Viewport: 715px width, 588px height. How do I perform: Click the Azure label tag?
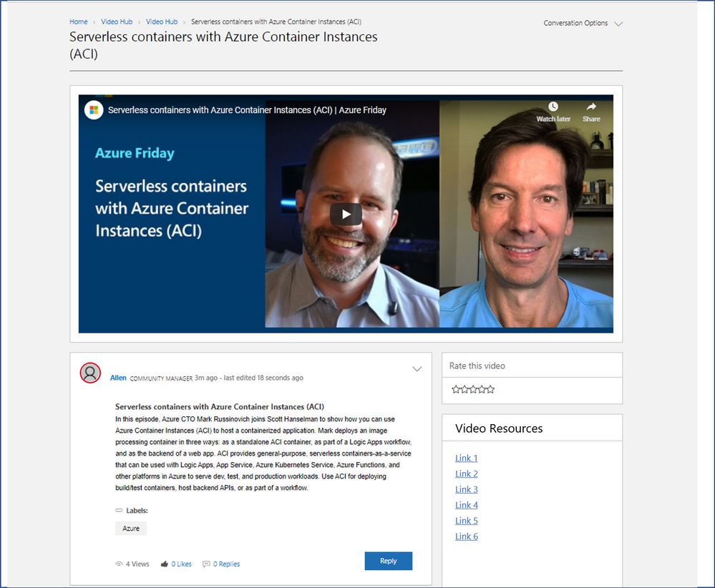(131, 529)
